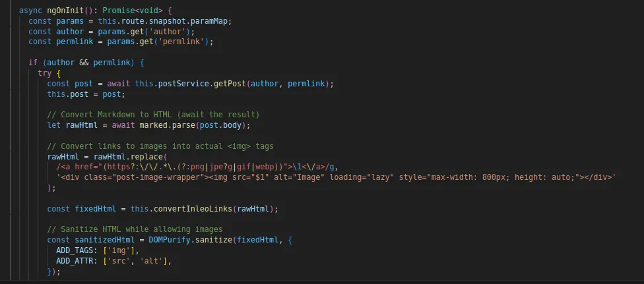
Task: Click the ngOnInit method name
Action: pos(66,11)
